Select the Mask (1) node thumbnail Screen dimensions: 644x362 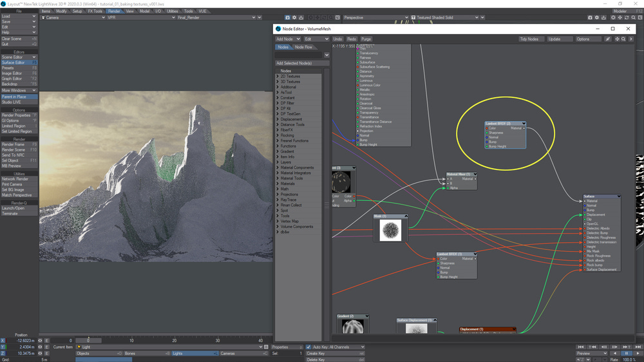390,230
